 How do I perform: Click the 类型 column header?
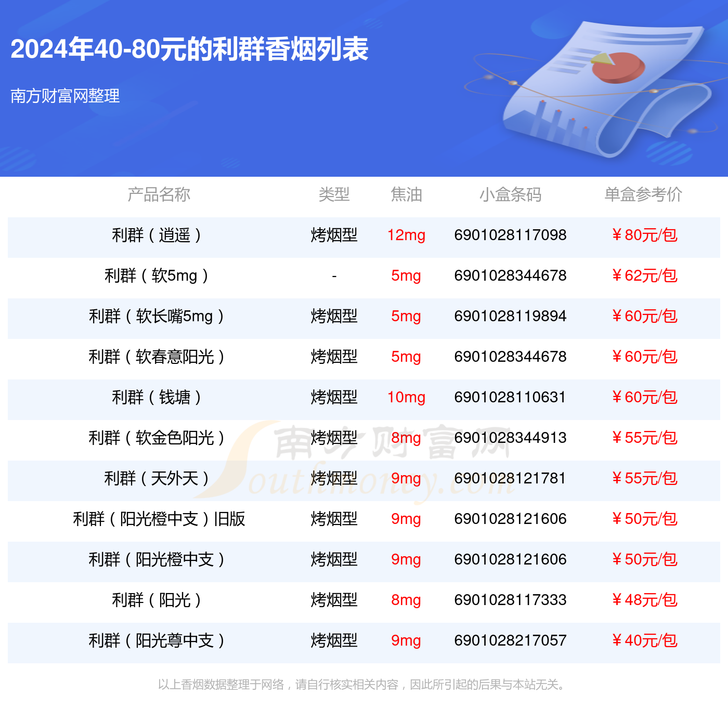334,194
